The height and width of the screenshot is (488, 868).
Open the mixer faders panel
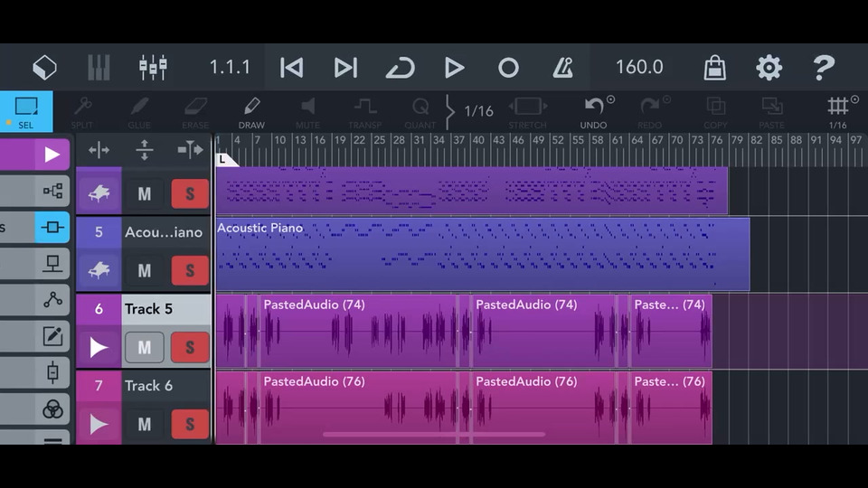click(153, 68)
